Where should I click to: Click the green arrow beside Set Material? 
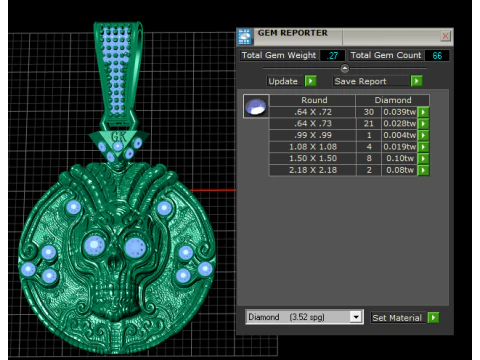pos(433,317)
